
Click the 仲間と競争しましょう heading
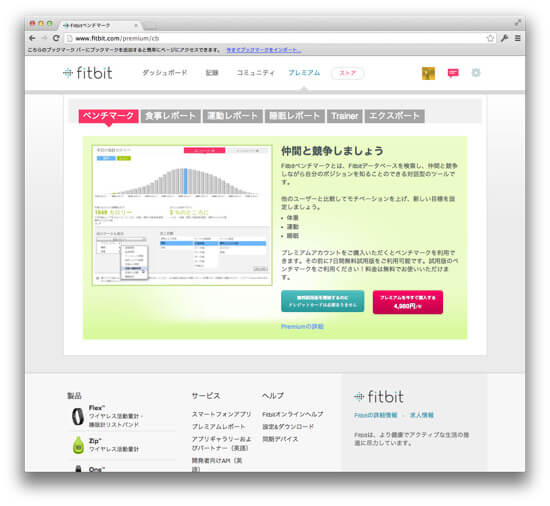point(332,151)
